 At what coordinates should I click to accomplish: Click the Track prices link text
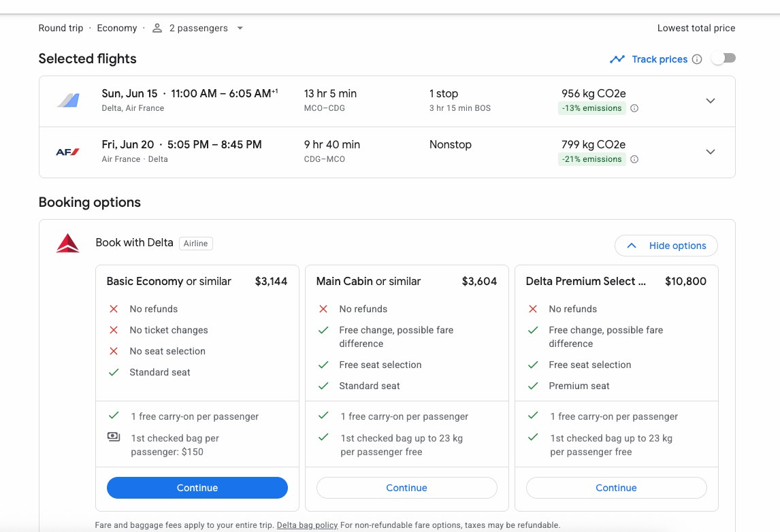(x=660, y=59)
